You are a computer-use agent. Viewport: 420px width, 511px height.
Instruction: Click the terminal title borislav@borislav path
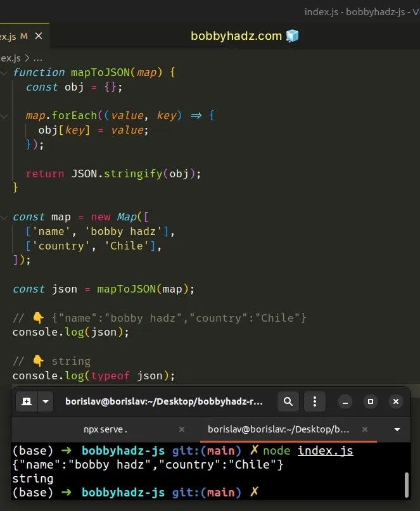(164, 401)
